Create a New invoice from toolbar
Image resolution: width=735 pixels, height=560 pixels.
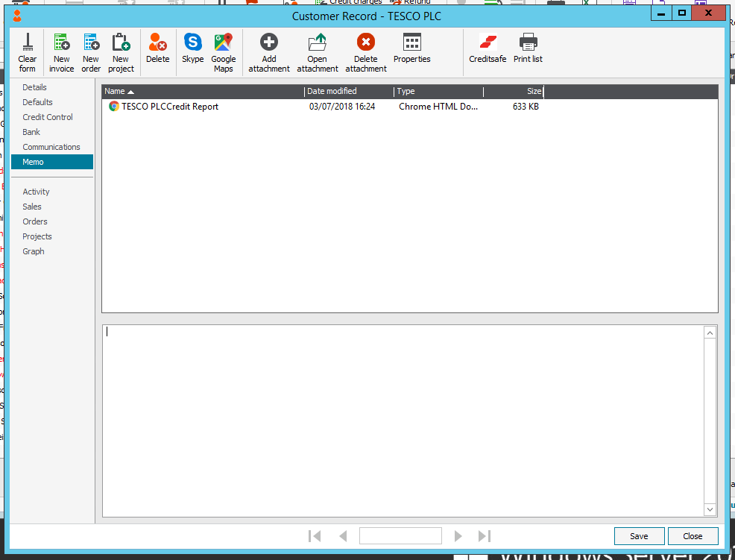tap(61, 43)
